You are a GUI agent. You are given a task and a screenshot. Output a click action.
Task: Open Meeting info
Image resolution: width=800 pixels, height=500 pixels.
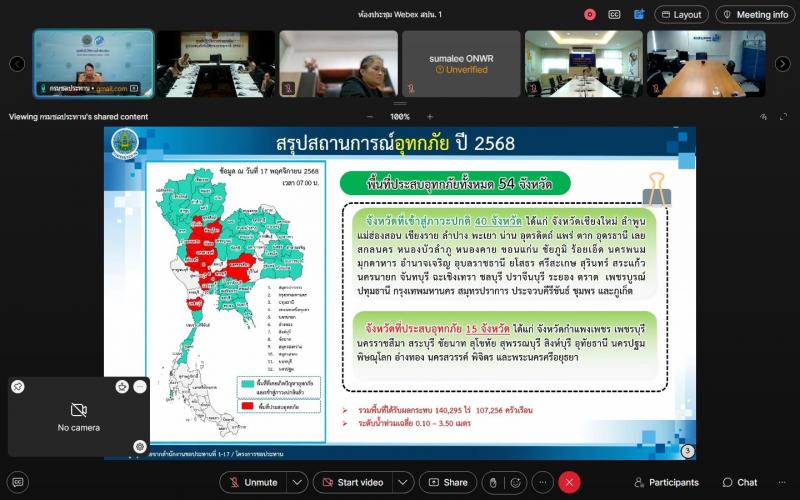(756, 15)
